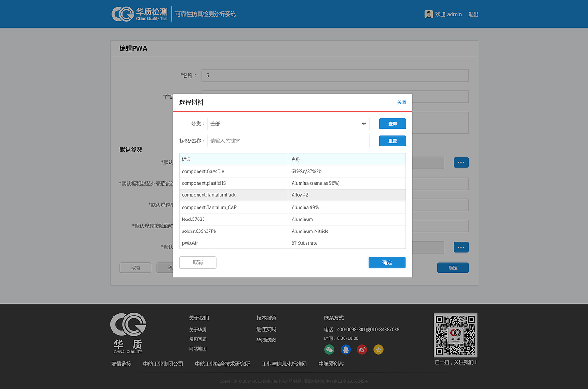Image resolution: width=588 pixels, height=389 pixels.
Task: Select row solder.63Sn37Pb
Action: 293,231
